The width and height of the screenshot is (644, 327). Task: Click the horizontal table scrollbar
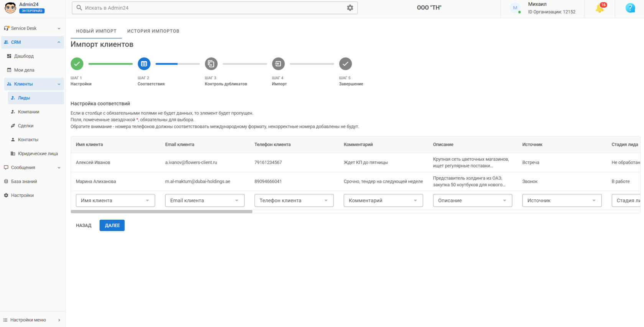[x=161, y=212]
